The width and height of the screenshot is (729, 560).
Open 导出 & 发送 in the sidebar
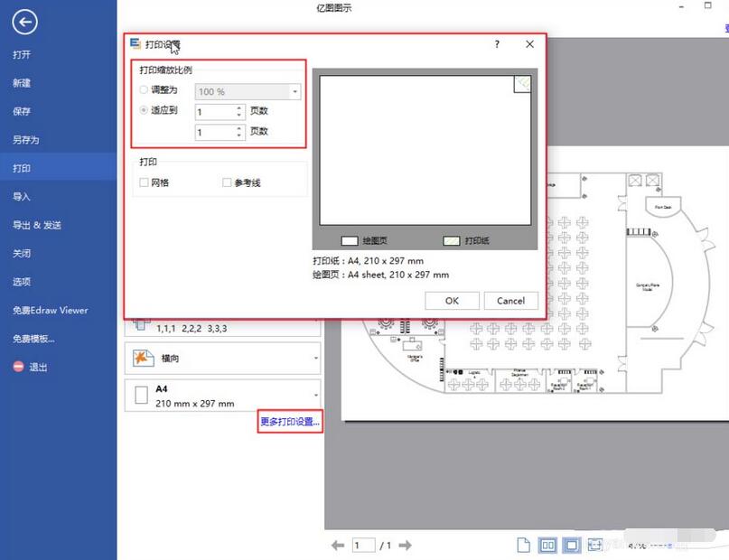37,226
